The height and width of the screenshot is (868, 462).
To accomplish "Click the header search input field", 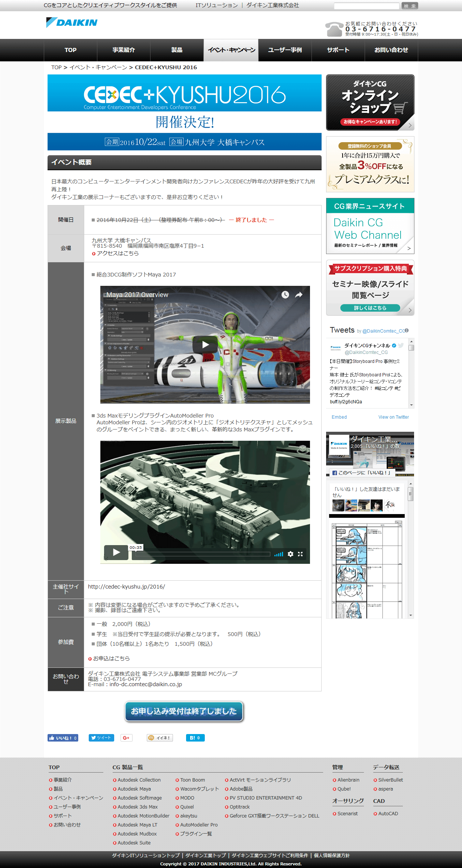I will point(366,6).
